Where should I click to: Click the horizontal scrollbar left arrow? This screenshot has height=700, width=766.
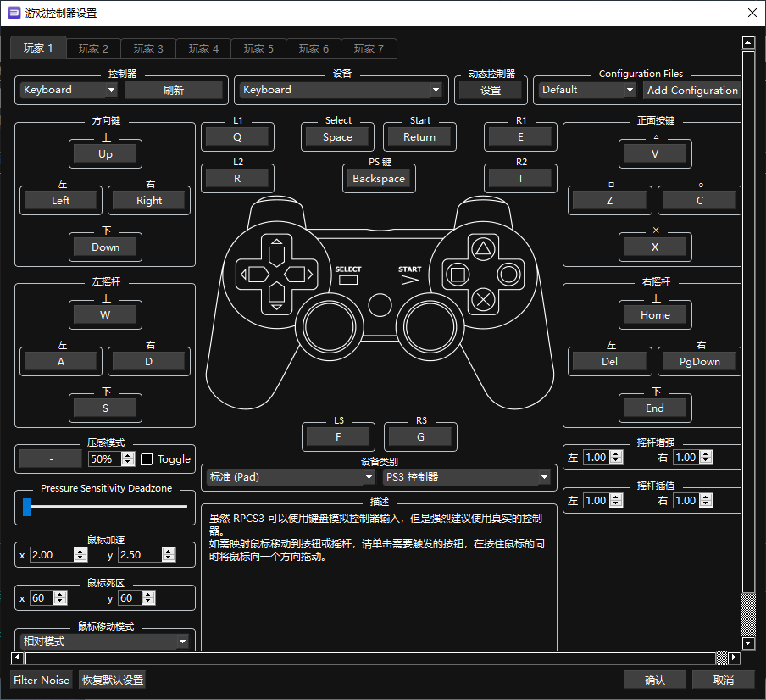click(17, 658)
